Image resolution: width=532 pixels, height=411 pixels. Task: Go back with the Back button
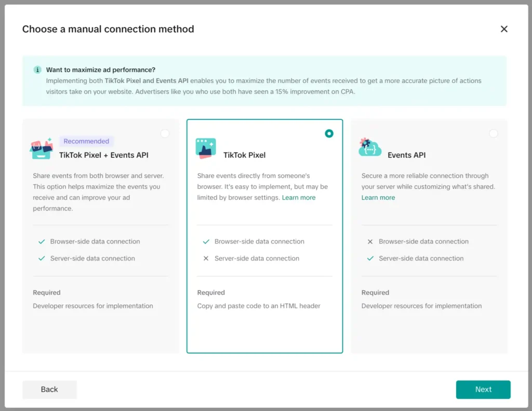click(x=49, y=389)
